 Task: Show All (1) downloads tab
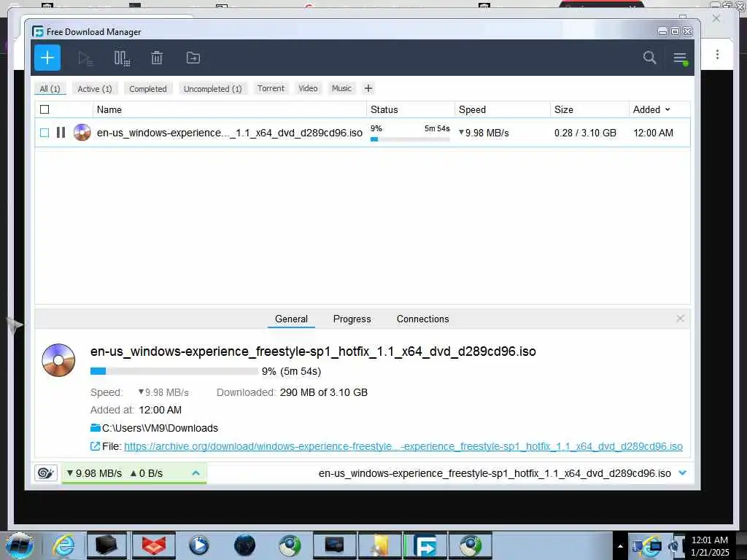click(x=50, y=88)
